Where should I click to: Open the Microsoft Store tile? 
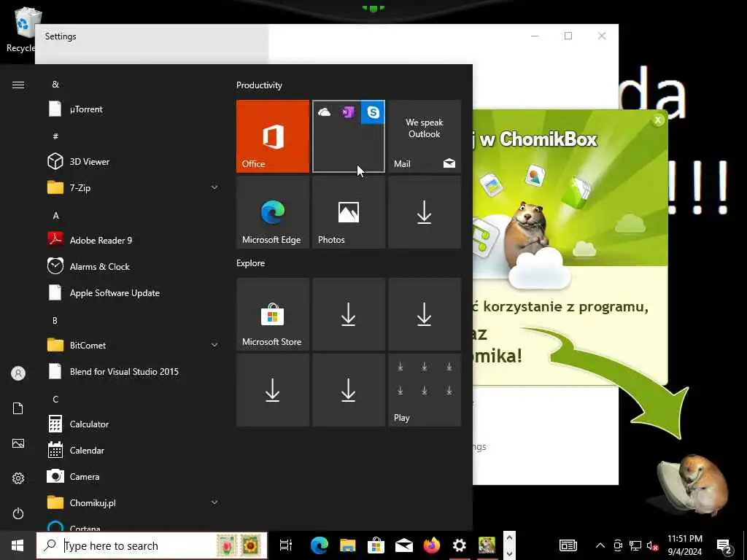[273, 314]
